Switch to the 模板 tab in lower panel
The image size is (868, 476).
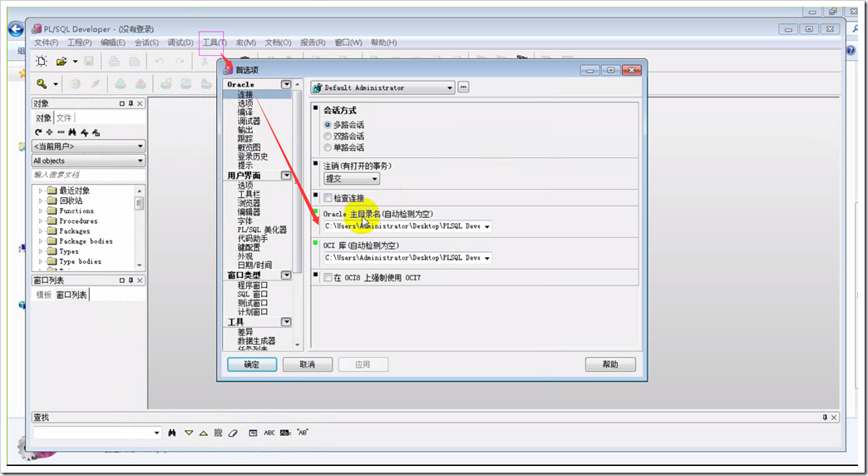pos(44,295)
